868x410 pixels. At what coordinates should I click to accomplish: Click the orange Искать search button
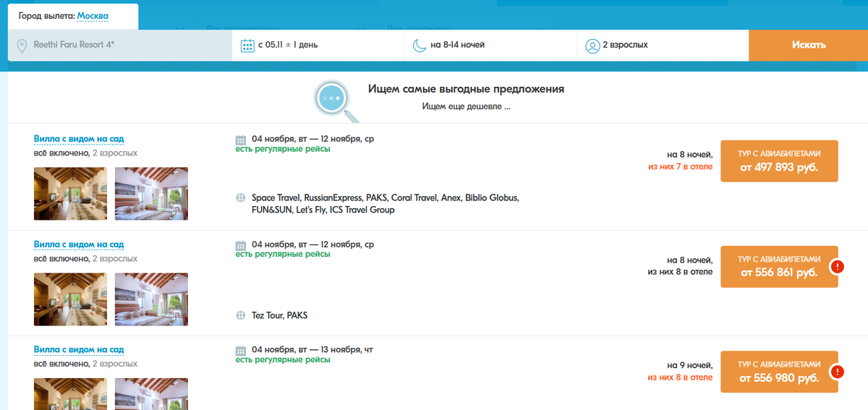tap(808, 45)
